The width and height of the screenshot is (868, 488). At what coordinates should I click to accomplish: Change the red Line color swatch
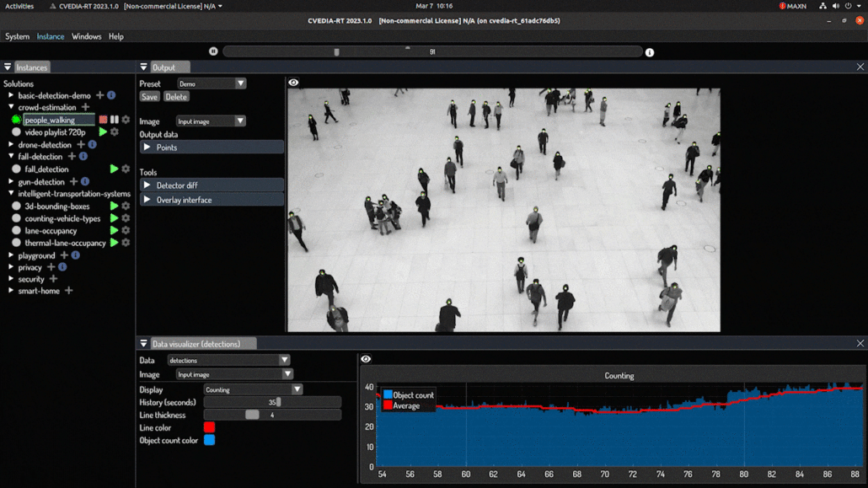[x=207, y=427]
